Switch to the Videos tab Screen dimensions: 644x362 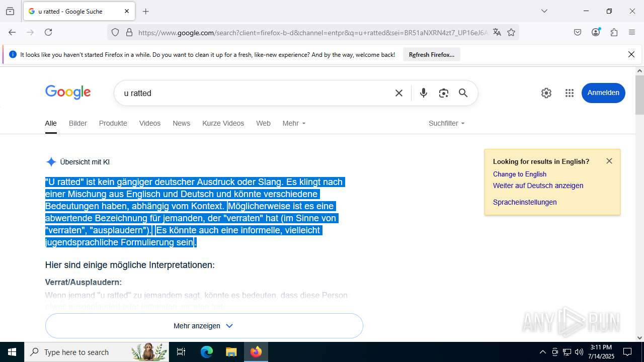point(150,123)
